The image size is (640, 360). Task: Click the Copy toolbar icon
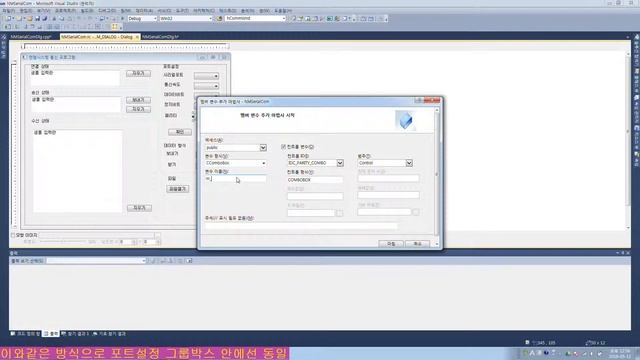point(62,18)
